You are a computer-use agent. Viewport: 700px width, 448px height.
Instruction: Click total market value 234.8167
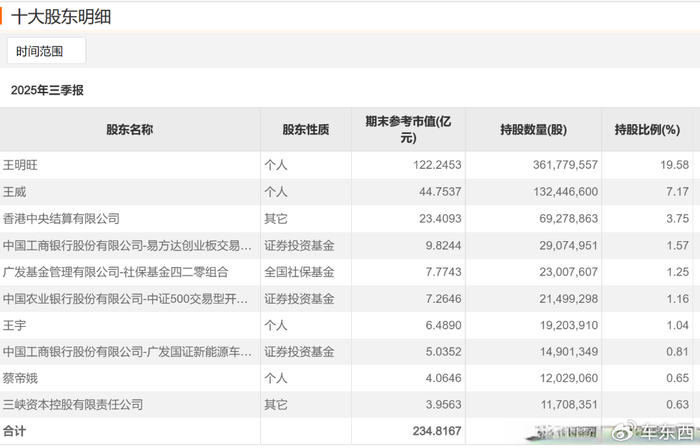pyautogui.click(x=437, y=431)
